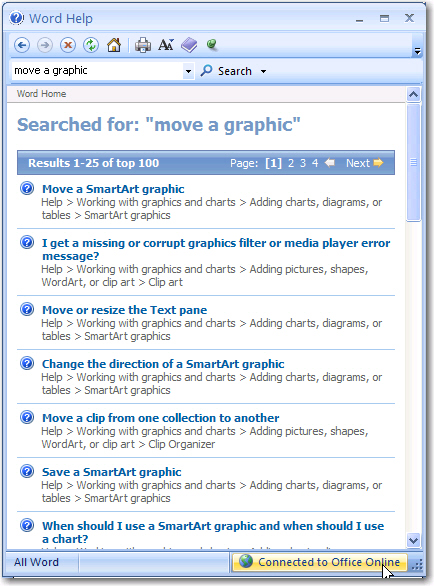The height and width of the screenshot is (586, 434).
Task: Close the Word Help window
Action: click(x=409, y=18)
